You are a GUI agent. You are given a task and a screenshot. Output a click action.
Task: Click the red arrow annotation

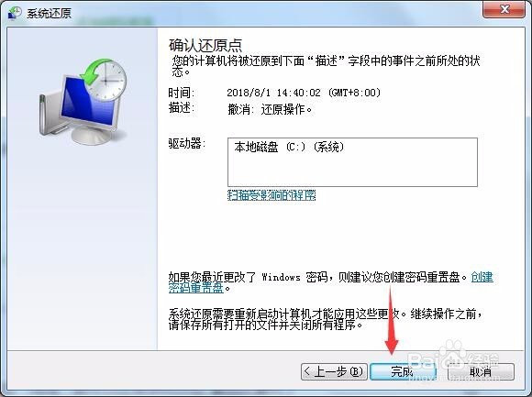point(392,320)
